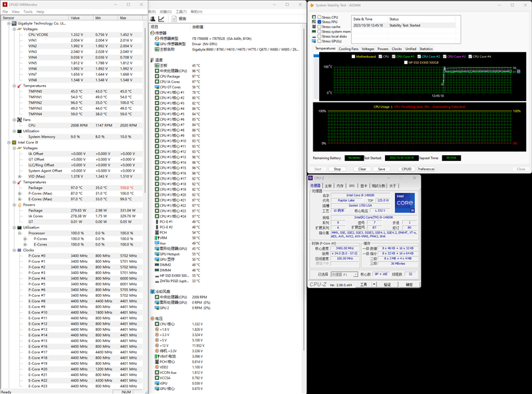Click the 电压 group icon in AIDA64

point(152,319)
